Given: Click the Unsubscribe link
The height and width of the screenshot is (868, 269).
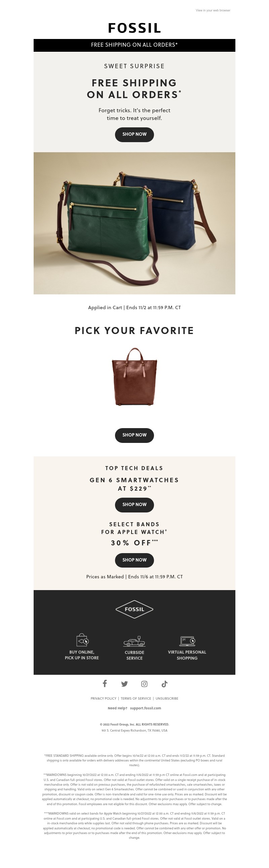Looking at the screenshot, I should pyautogui.click(x=167, y=699).
